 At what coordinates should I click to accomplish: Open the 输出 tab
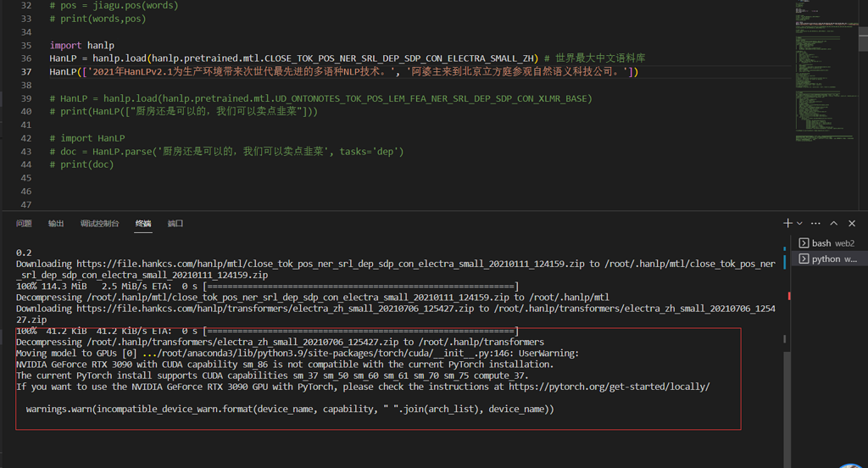56,224
